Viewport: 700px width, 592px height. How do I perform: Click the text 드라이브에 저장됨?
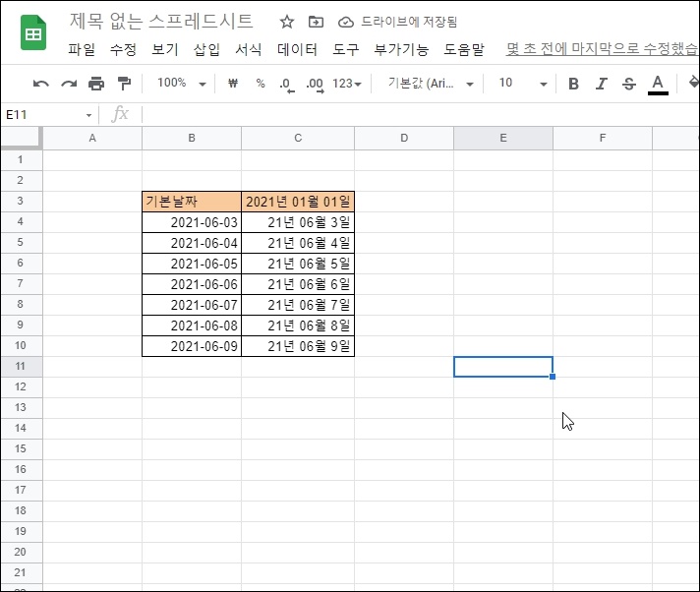click(x=409, y=22)
